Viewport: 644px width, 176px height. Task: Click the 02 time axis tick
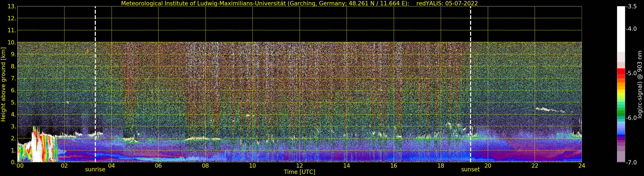[x=64, y=166]
